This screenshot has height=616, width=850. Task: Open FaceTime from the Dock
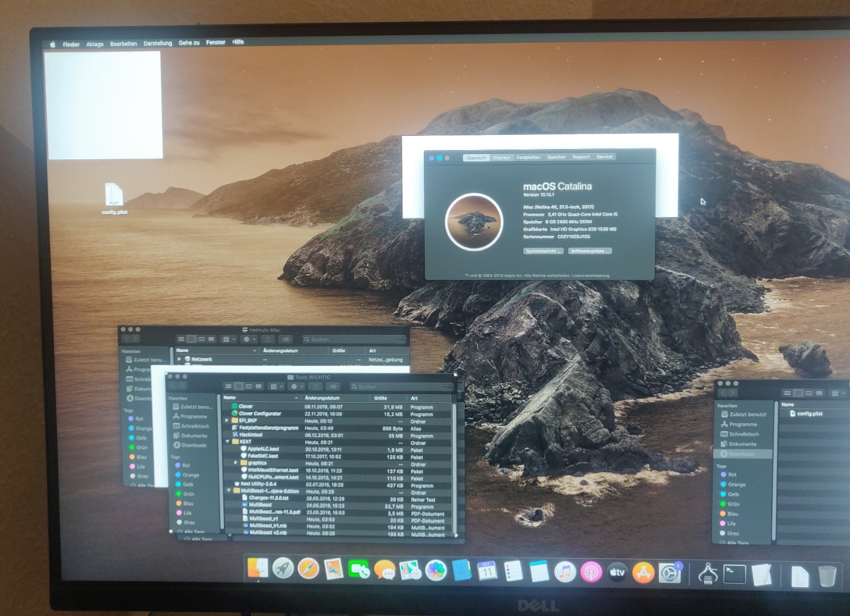point(359,569)
